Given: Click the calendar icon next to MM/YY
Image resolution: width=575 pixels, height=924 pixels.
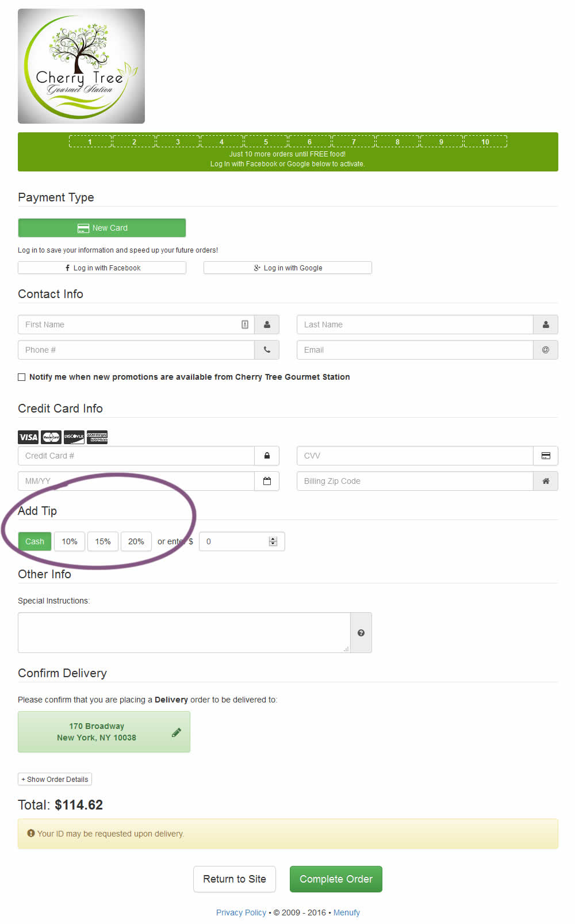Looking at the screenshot, I should [x=267, y=481].
